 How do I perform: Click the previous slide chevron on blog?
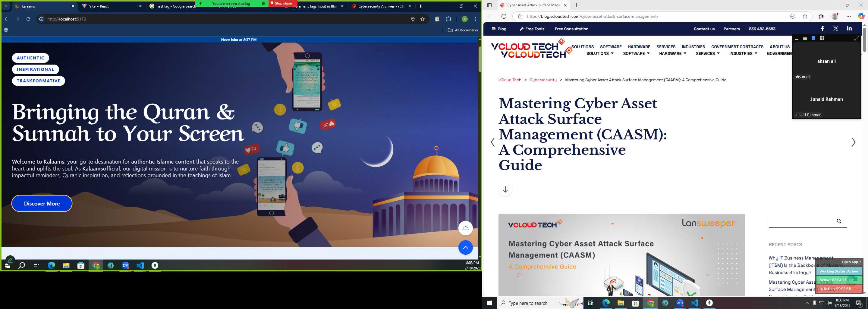(493, 142)
